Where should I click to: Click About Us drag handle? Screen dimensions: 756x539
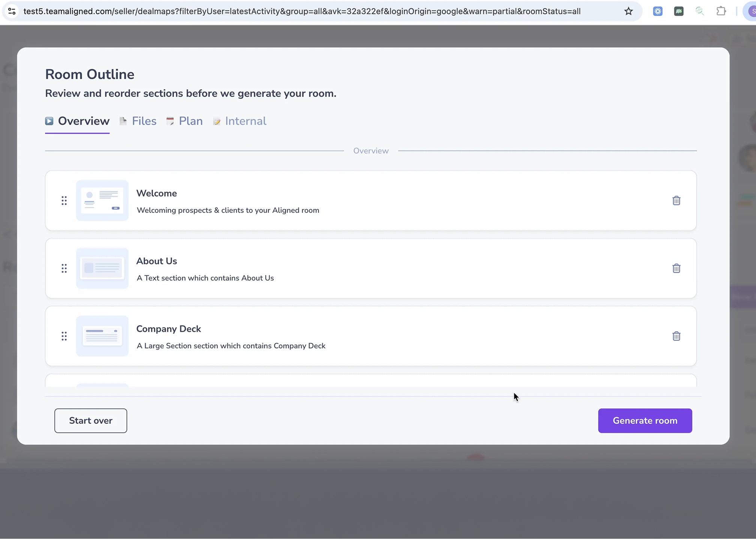64,268
